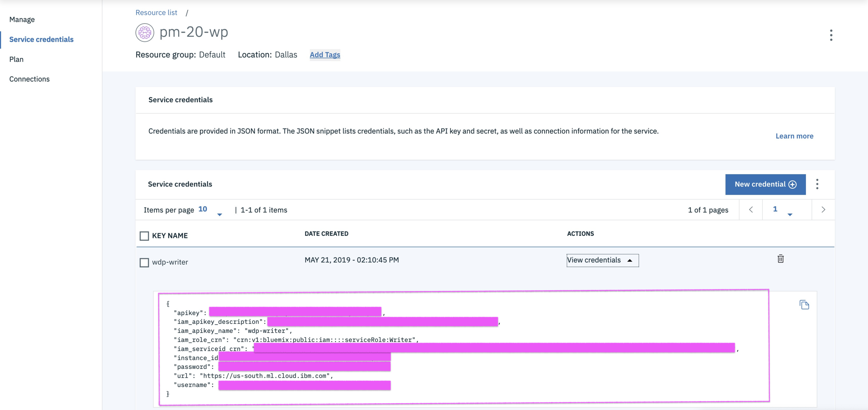Screen dimensions: 868x410
Task: Go to previous page arrow
Action: pyautogui.click(x=751, y=210)
